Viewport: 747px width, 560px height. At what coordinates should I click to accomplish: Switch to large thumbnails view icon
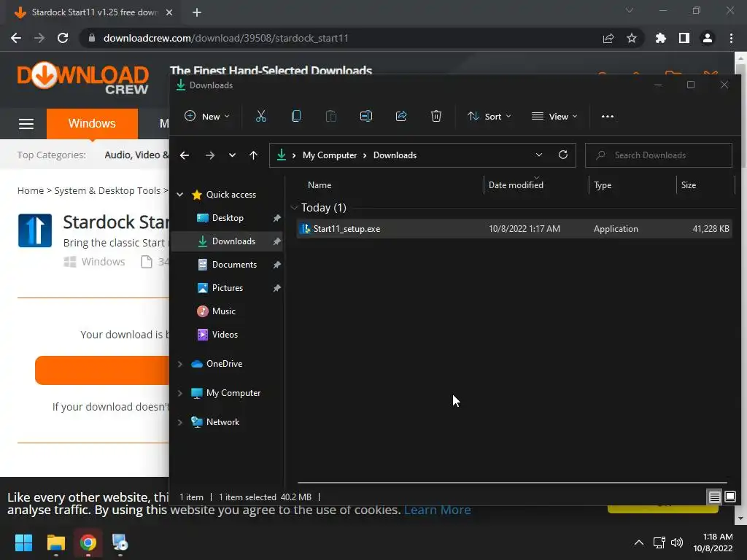pos(730,497)
